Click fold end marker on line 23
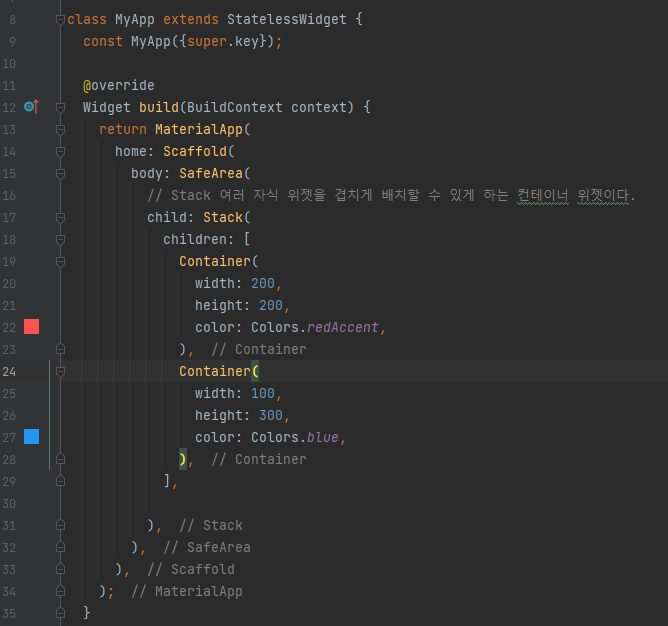This screenshot has width=668, height=626. coord(60,349)
